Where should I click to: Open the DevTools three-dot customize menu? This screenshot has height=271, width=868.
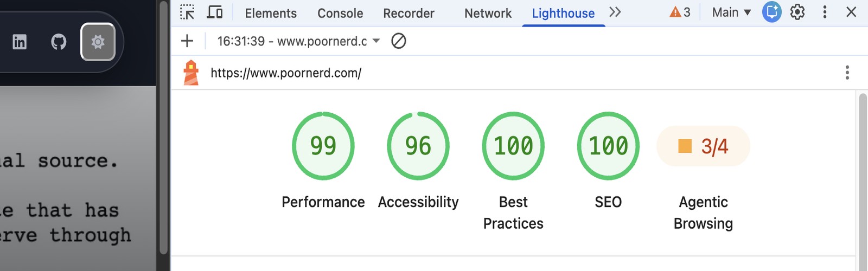[825, 12]
